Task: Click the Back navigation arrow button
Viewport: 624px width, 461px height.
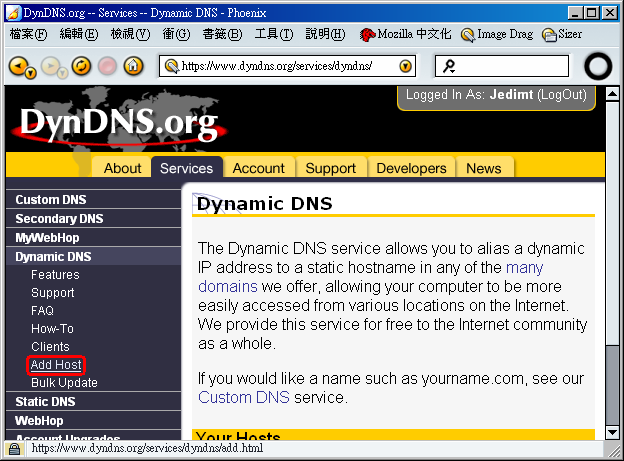Action: coord(18,66)
